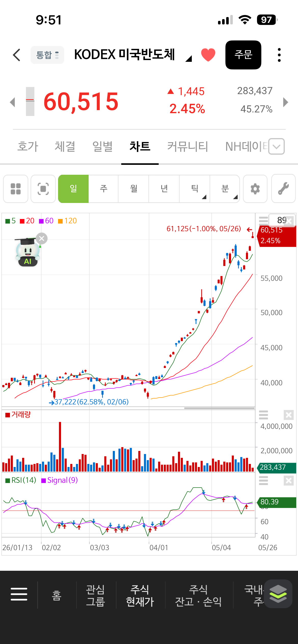
Task: Click the purple 60-day MA legend swatch
Action: click(x=41, y=221)
